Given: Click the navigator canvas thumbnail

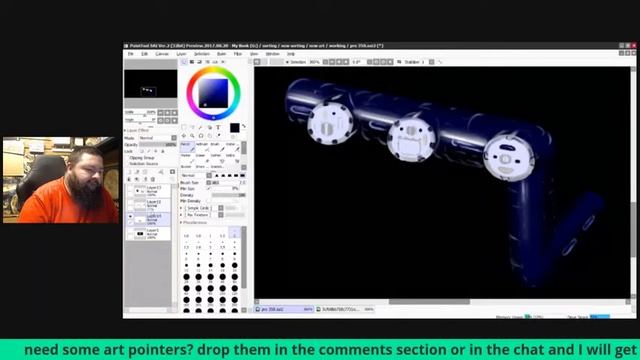Looking at the screenshot, I should point(151,84).
